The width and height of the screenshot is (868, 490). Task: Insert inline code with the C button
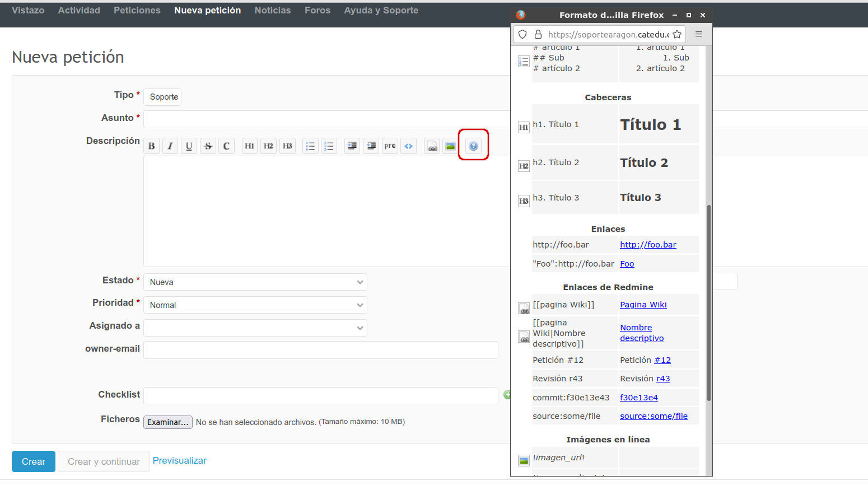tap(226, 146)
